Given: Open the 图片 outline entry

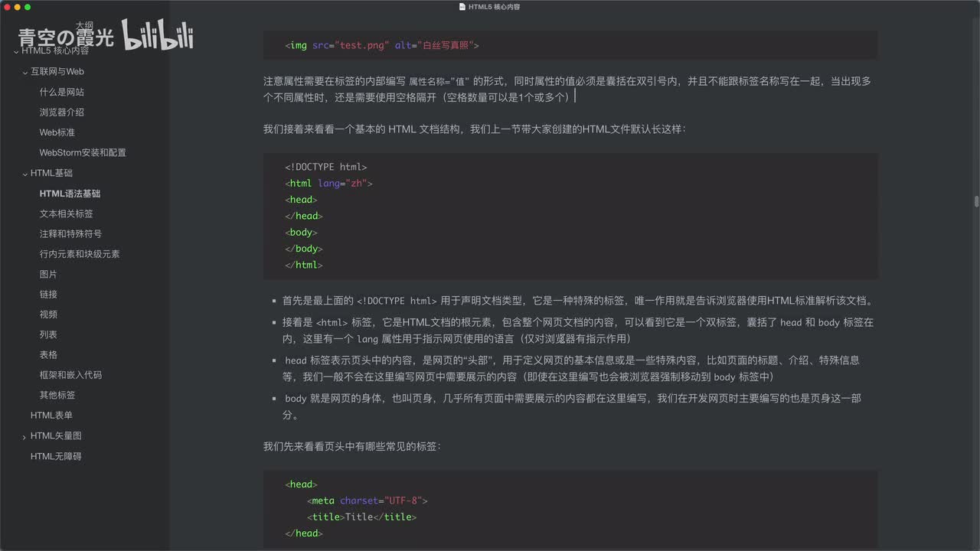Looking at the screenshot, I should 48,274.
